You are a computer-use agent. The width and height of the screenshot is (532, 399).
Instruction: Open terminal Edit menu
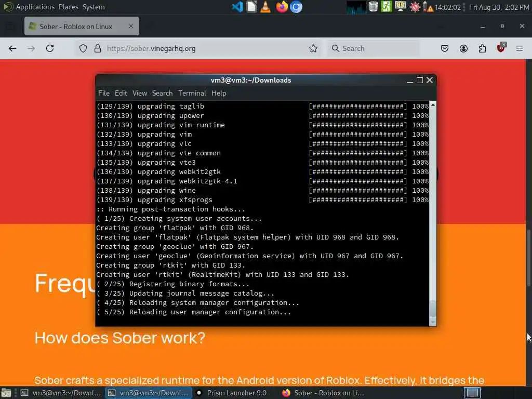click(121, 93)
